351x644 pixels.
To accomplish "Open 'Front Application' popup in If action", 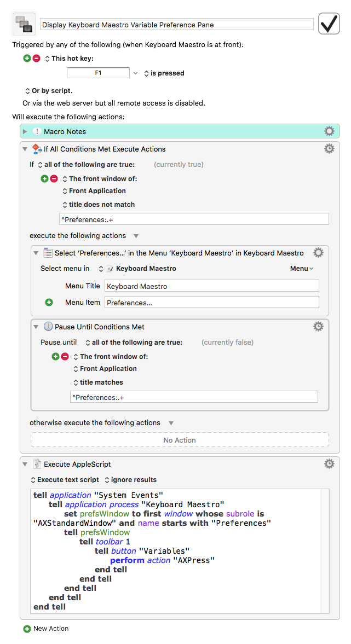I will point(94,191).
